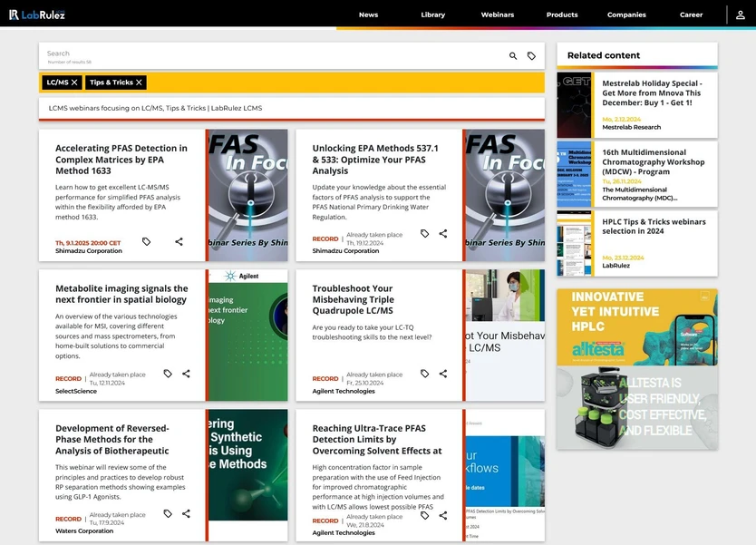Image resolution: width=756 pixels, height=545 pixels.
Task: Click Mestrelab Holiday Special thumbnail image
Action: [x=574, y=105]
